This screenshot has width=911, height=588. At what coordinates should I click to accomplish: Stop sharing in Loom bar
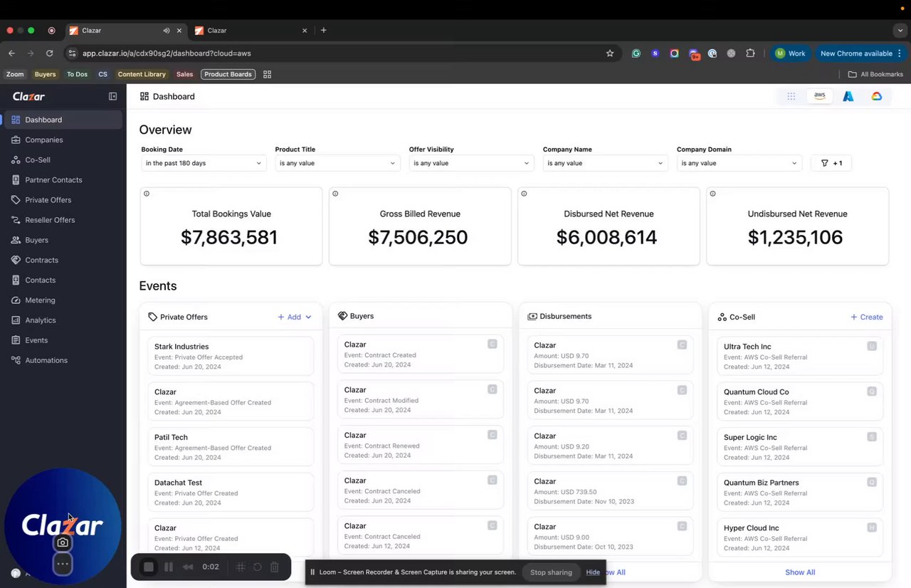click(x=551, y=572)
